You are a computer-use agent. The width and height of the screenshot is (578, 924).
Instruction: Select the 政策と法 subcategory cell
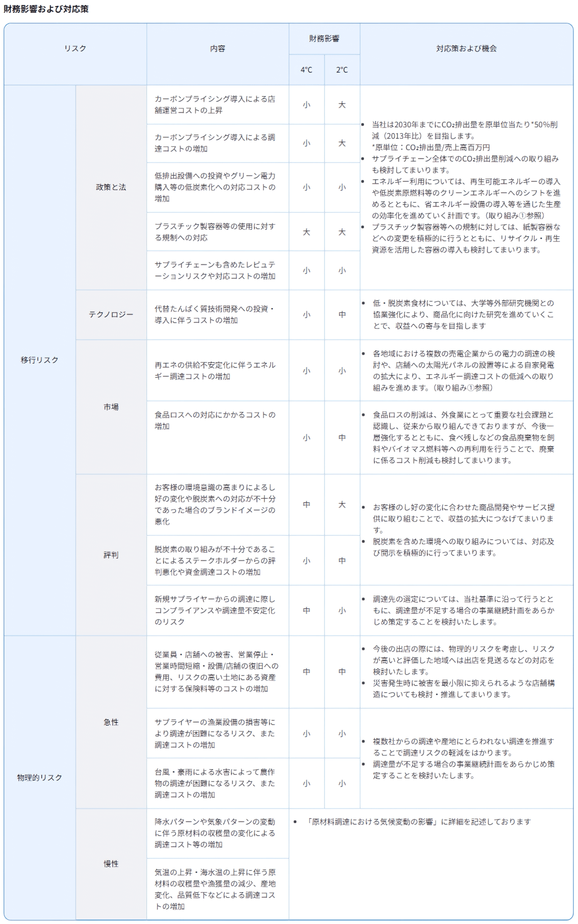click(111, 187)
